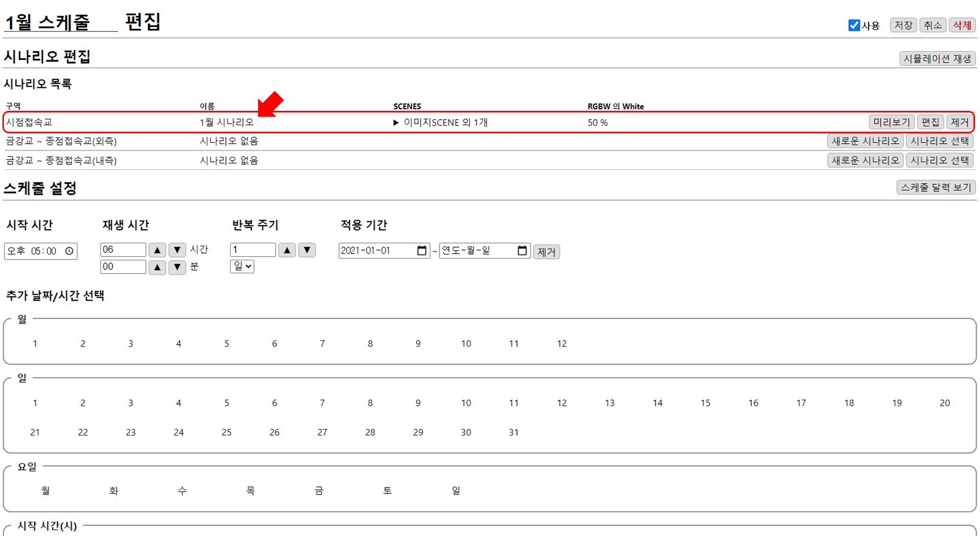Decrease playback hours with down arrow
This screenshot has width=980, height=536.
click(x=177, y=250)
